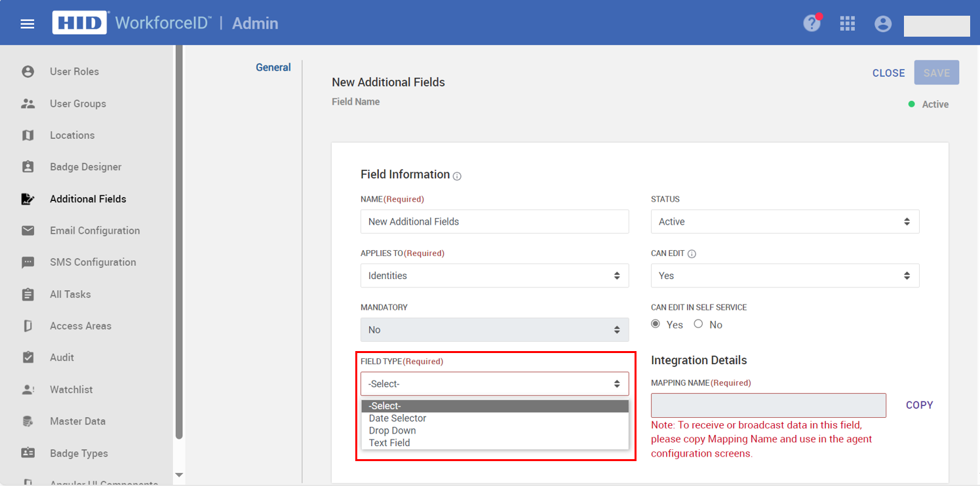
Task: Go to User Roles page
Action: pos(74,71)
